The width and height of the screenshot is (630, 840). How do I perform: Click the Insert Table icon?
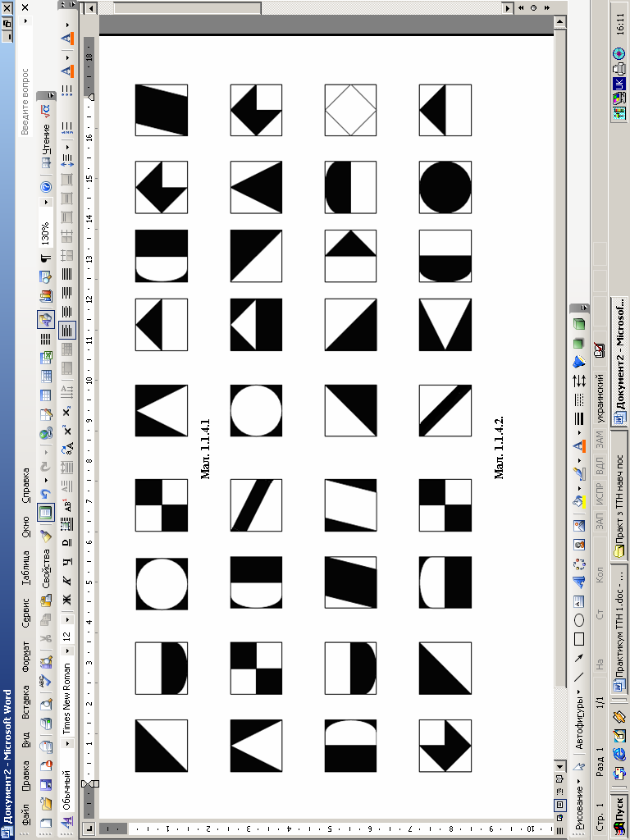[x=46, y=395]
